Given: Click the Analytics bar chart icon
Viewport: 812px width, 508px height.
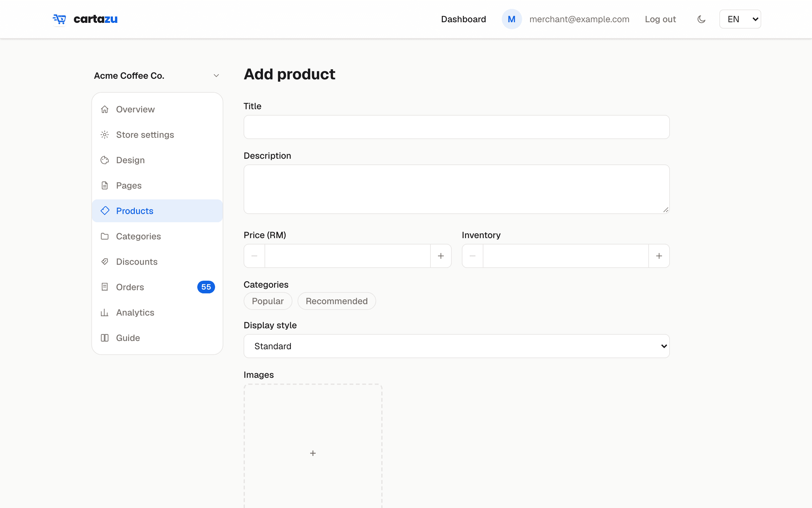Looking at the screenshot, I should click(105, 312).
